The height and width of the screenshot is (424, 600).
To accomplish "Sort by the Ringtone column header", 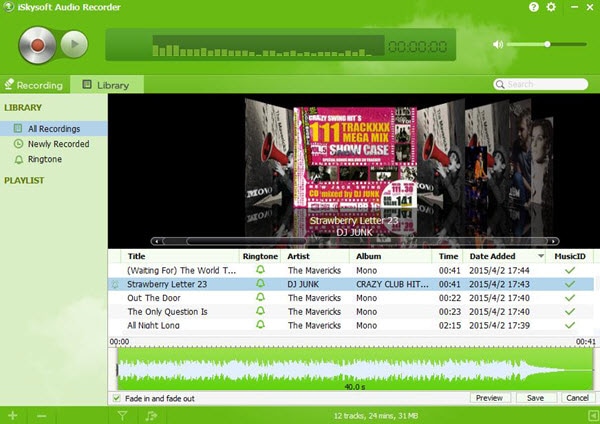I will coord(260,256).
